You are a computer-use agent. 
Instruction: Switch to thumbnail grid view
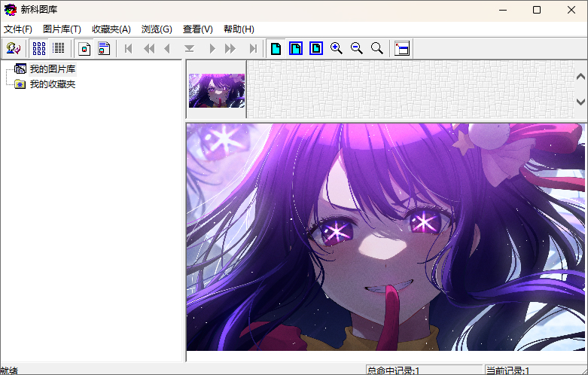39,48
